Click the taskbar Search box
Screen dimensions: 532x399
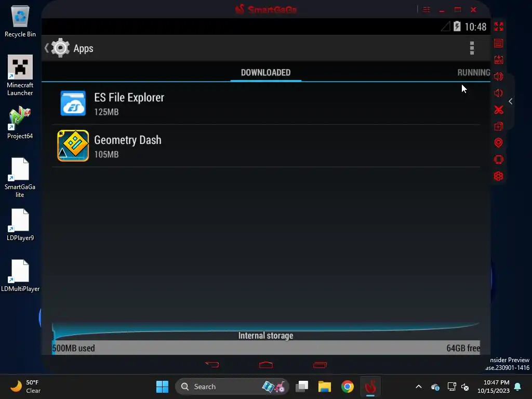point(232,387)
